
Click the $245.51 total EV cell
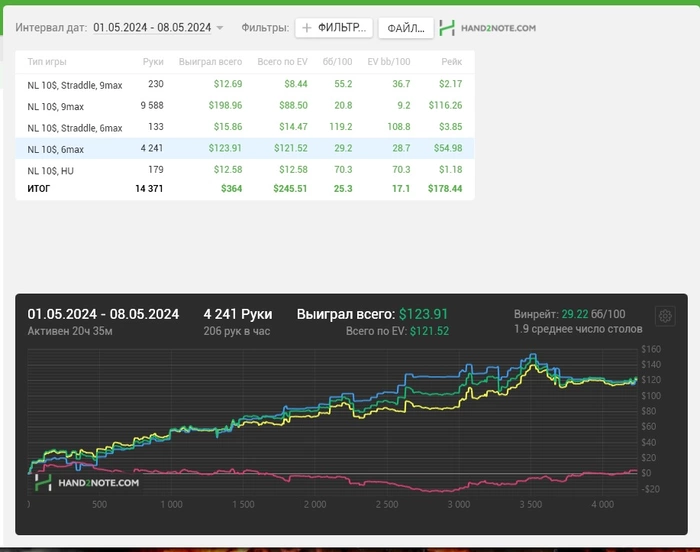tap(290, 188)
